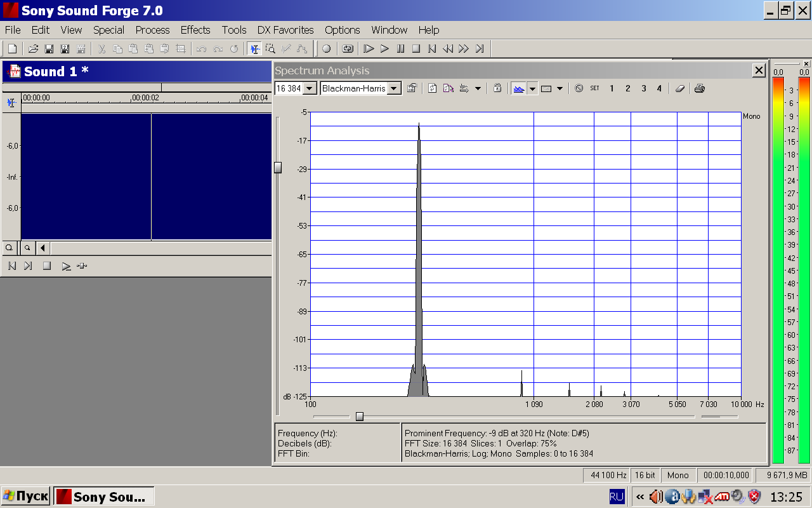Open the File menu
This screenshot has height=508, width=812.
[x=13, y=30]
